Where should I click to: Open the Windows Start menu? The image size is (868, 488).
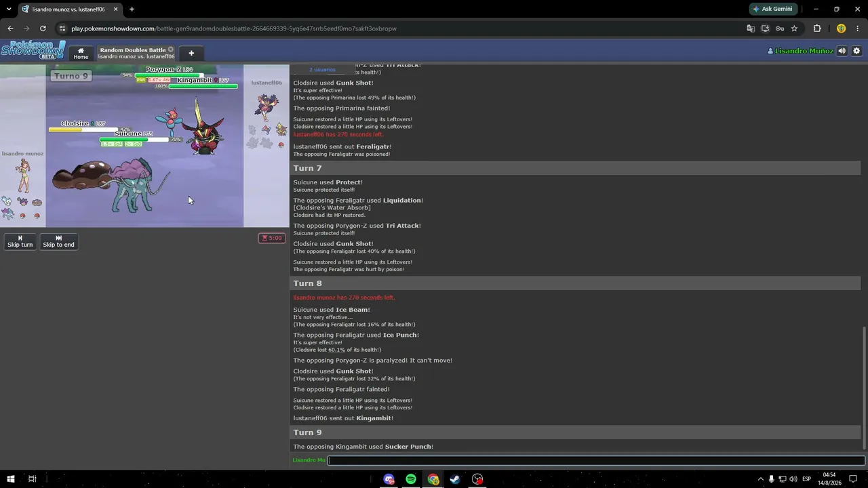pos(10,479)
